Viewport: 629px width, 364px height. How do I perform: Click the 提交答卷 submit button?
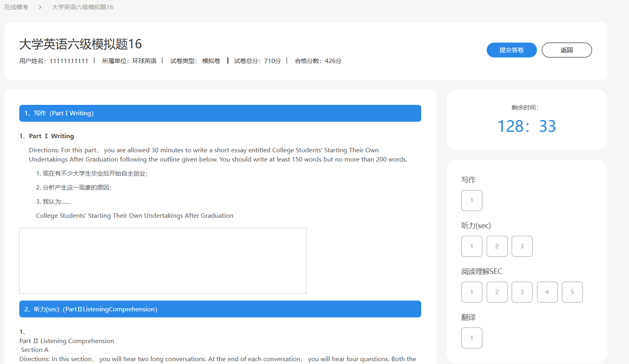tap(511, 50)
